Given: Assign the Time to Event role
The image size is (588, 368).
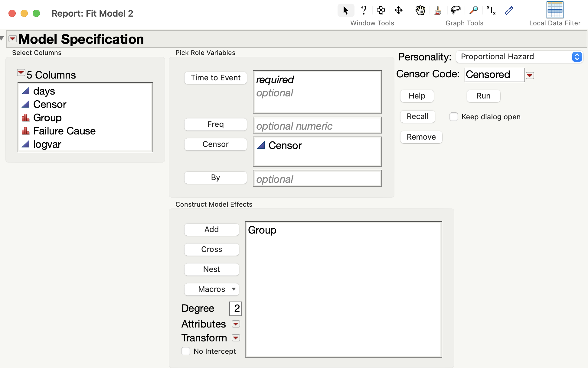Looking at the screenshot, I should (216, 78).
